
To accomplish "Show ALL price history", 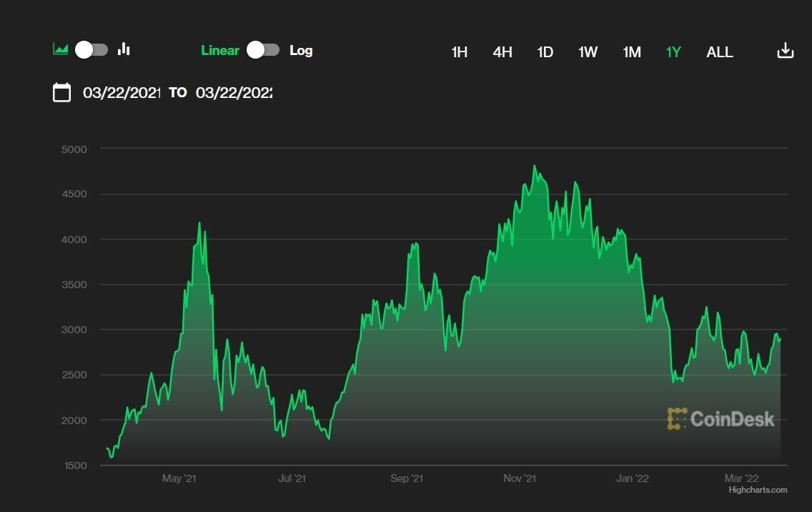I will click(719, 52).
